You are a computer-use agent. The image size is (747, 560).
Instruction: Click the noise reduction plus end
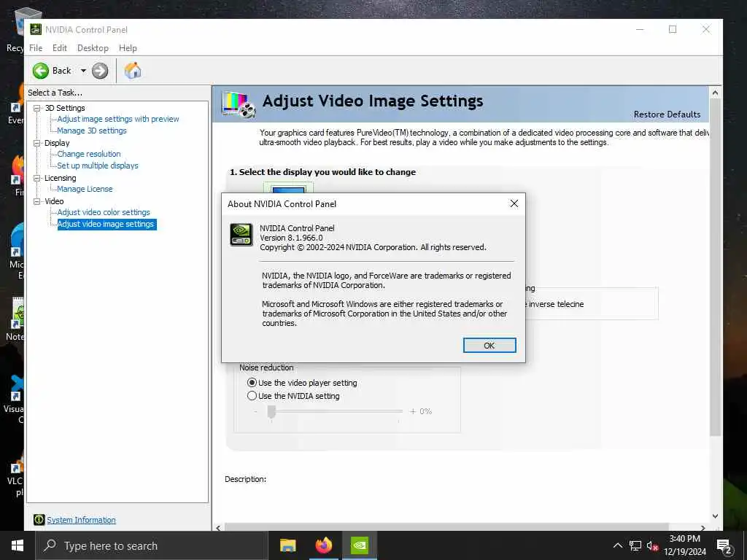pyautogui.click(x=413, y=411)
